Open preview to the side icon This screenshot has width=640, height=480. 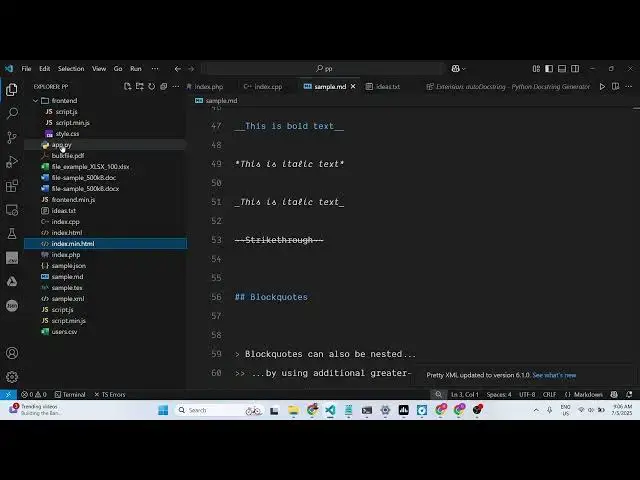[616, 87]
